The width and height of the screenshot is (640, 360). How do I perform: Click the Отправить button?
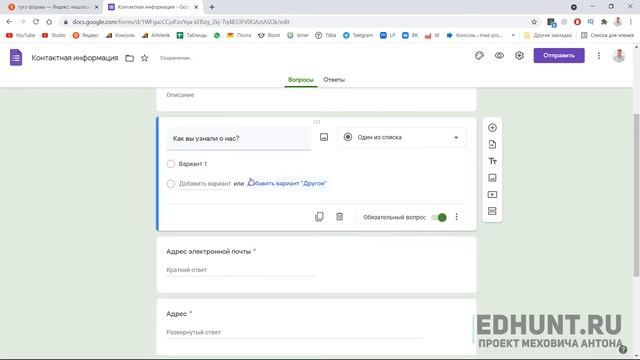click(x=559, y=56)
